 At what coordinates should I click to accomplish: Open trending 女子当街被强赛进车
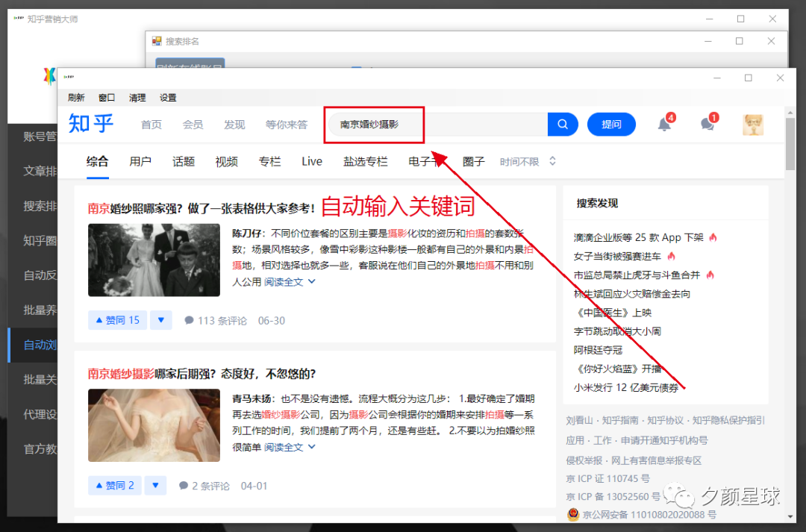[617, 256]
